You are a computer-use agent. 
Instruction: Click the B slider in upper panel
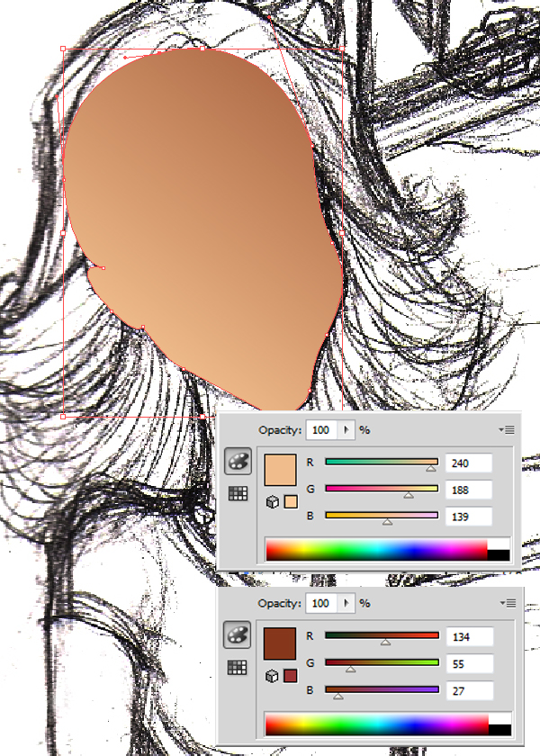[382, 516]
